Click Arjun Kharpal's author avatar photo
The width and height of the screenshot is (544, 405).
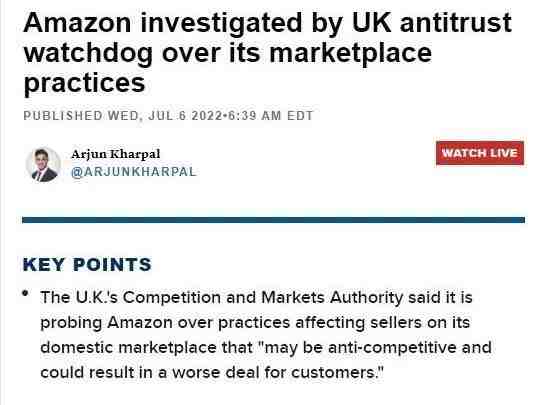[x=43, y=164]
